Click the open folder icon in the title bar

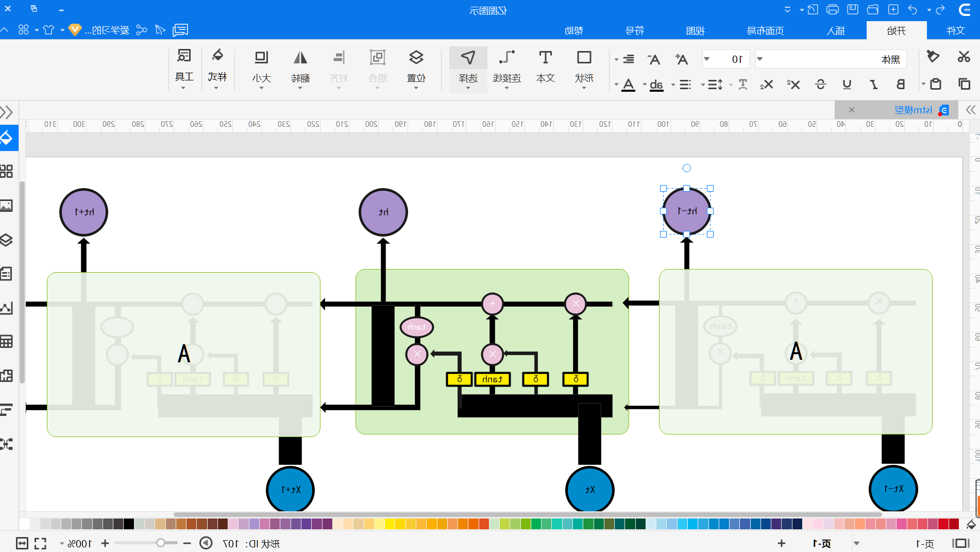coord(873,9)
